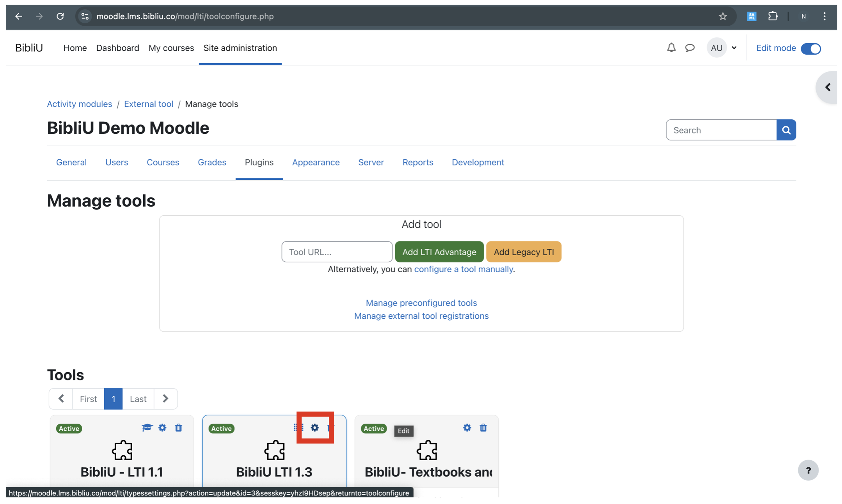The height and width of the screenshot is (504, 842).
Task: Switch to the Server admin tab
Action: pyautogui.click(x=371, y=162)
